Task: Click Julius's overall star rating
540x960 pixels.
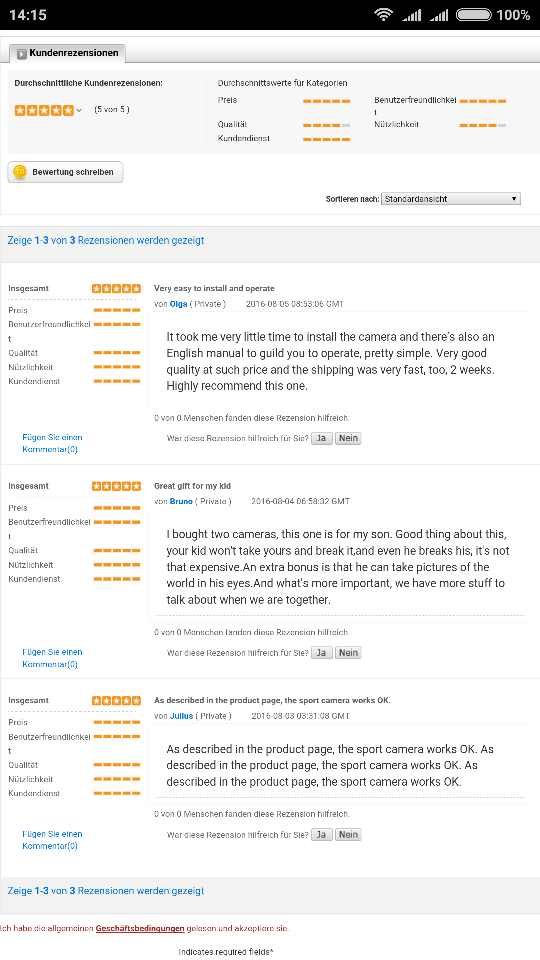Action: click(116, 700)
